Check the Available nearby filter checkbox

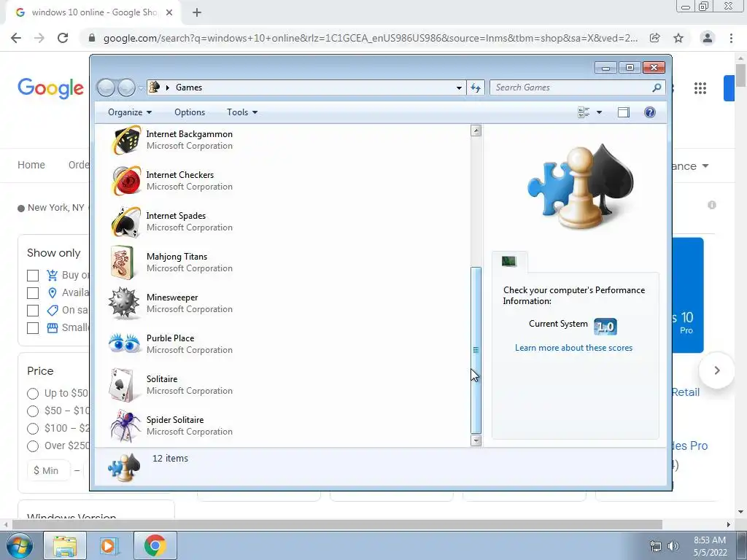33,293
